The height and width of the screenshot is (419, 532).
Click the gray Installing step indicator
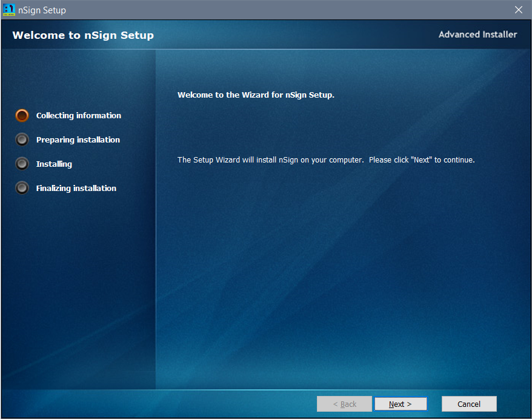(22, 164)
